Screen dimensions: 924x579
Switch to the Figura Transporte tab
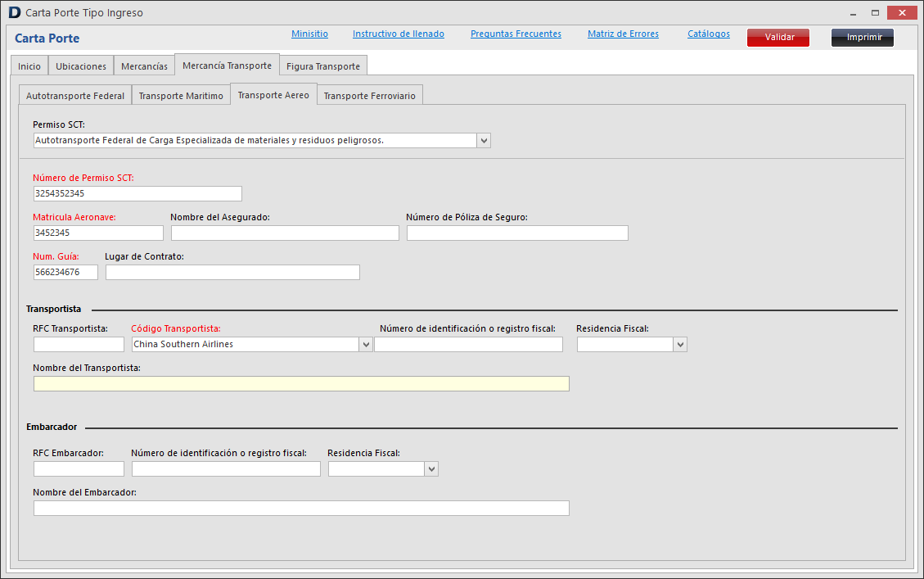coord(323,66)
